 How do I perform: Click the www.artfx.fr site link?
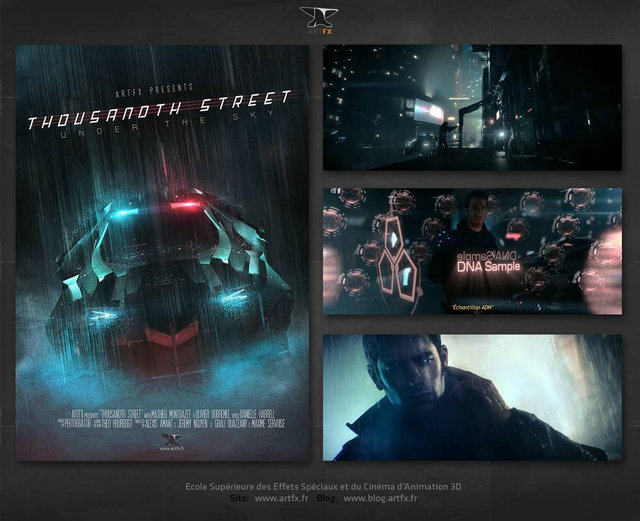[281, 498]
